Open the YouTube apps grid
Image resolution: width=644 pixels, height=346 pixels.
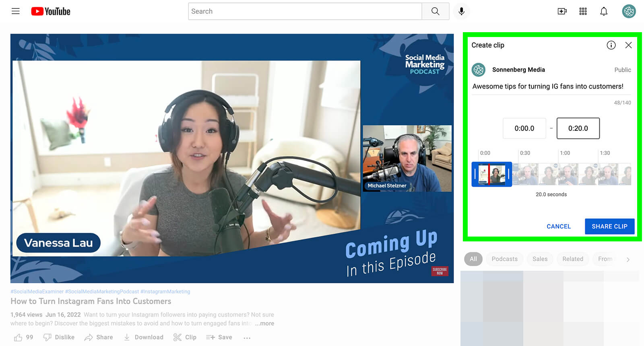[583, 11]
